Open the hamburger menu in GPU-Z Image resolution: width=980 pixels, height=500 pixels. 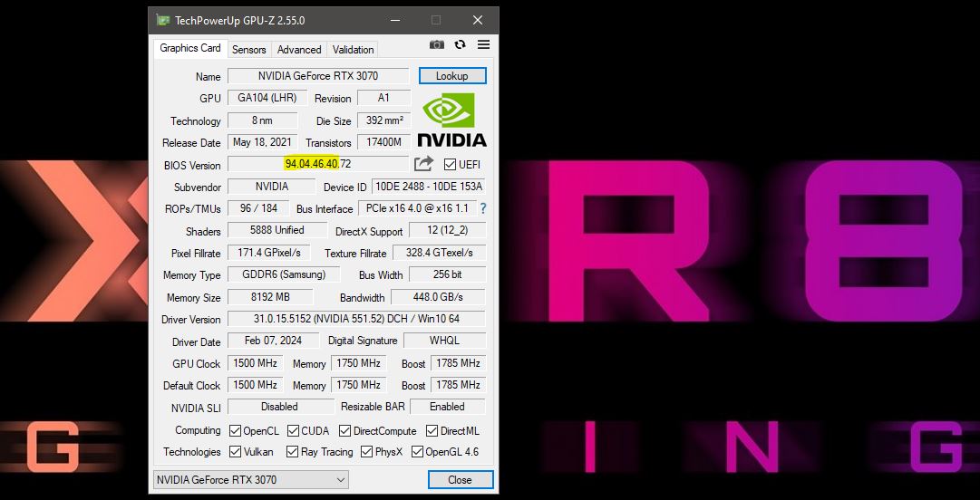(x=483, y=45)
